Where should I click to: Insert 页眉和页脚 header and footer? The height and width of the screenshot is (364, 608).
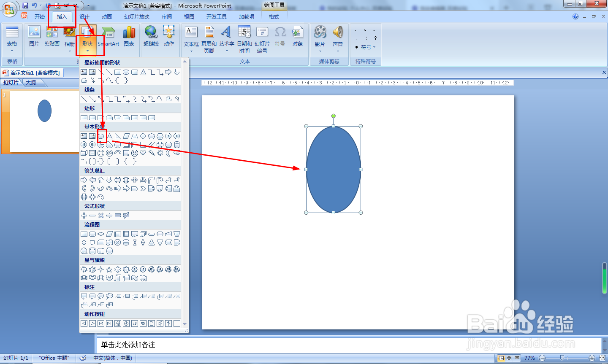(x=209, y=39)
